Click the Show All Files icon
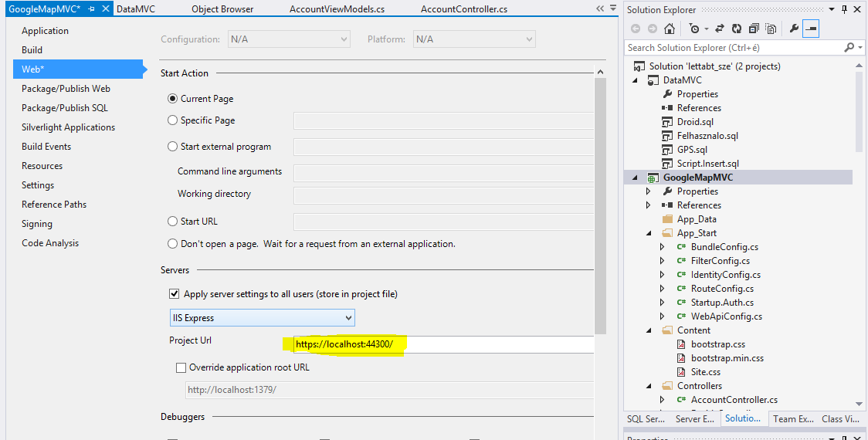This screenshot has width=868, height=440. tap(771, 29)
